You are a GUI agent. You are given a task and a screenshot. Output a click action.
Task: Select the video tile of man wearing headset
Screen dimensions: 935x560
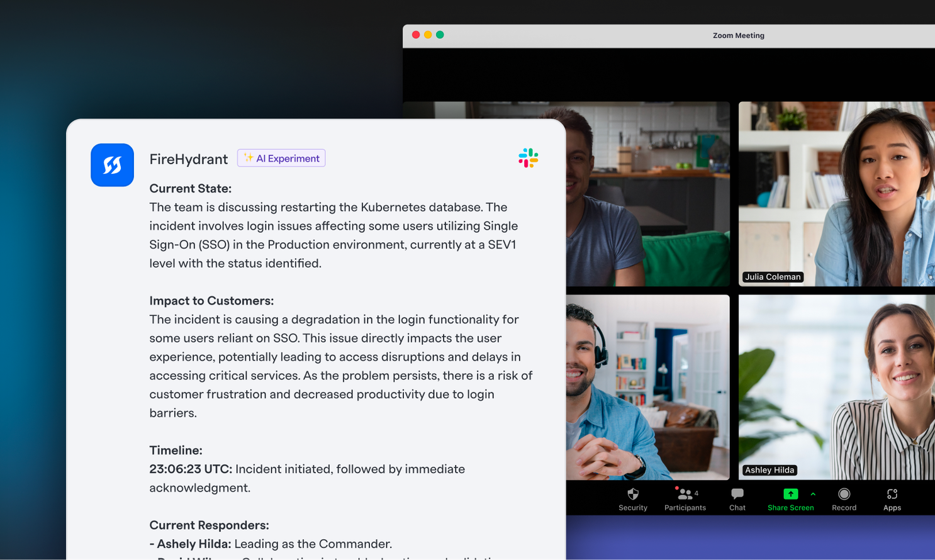(647, 387)
